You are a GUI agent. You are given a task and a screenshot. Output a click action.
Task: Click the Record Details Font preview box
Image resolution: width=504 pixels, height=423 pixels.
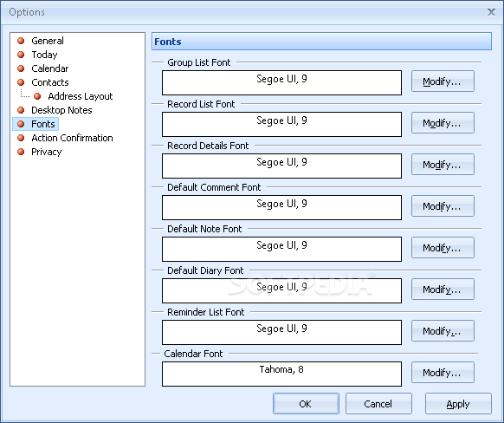click(x=281, y=166)
